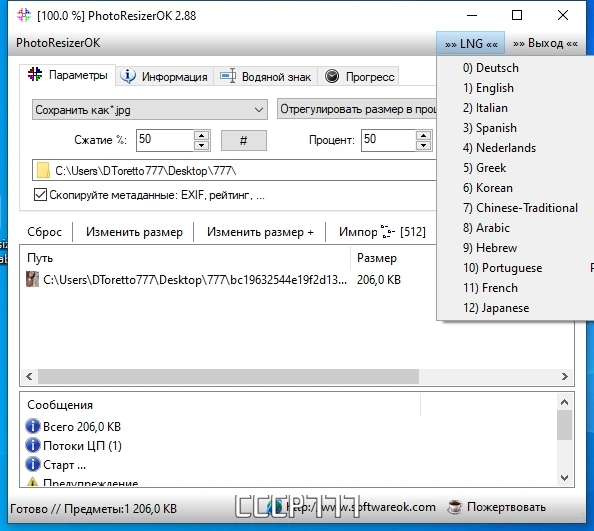The image size is (594, 531).
Task: Click the yellow folder icon in the path field
Action: 43,170
